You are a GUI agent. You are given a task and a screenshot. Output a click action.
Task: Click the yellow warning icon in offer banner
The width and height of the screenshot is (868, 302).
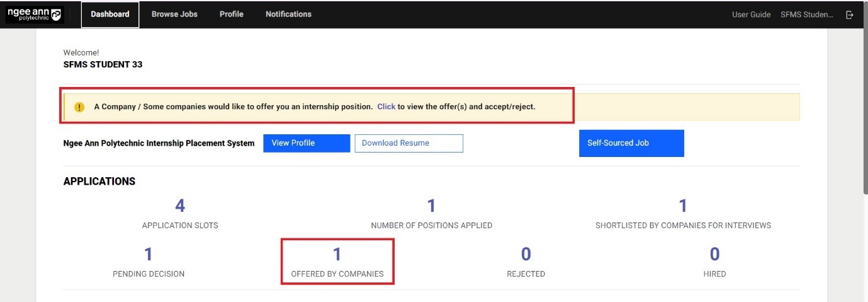tap(79, 107)
